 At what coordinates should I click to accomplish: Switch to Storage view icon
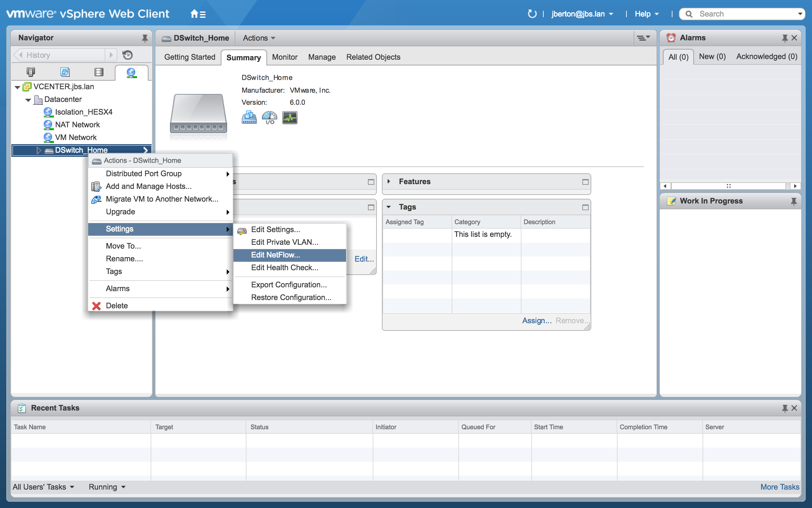[x=99, y=72]
